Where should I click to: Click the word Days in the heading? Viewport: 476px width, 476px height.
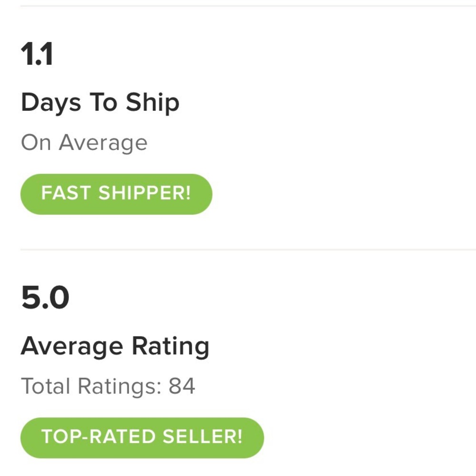[x=51, y=103]
